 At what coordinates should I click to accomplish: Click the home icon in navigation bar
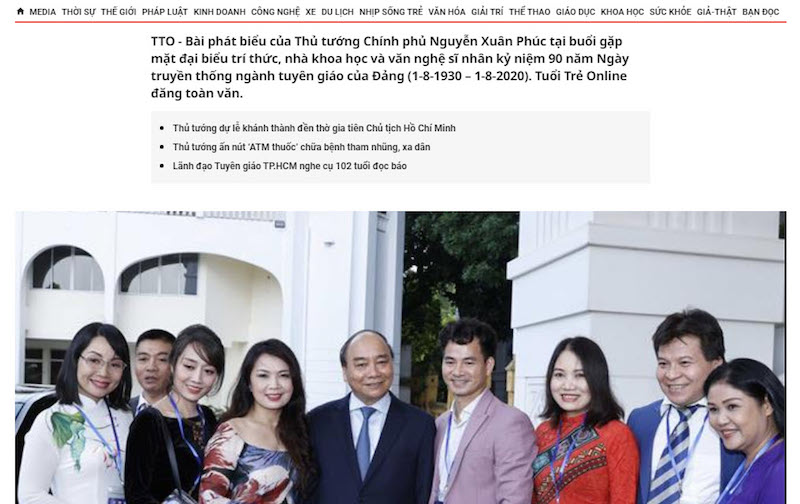point(20,11)
